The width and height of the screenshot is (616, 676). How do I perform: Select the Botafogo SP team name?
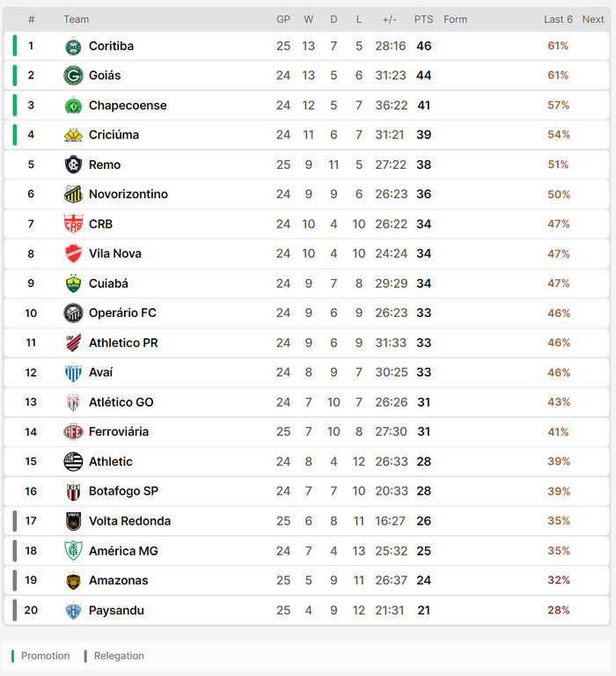tap(123, 491)
